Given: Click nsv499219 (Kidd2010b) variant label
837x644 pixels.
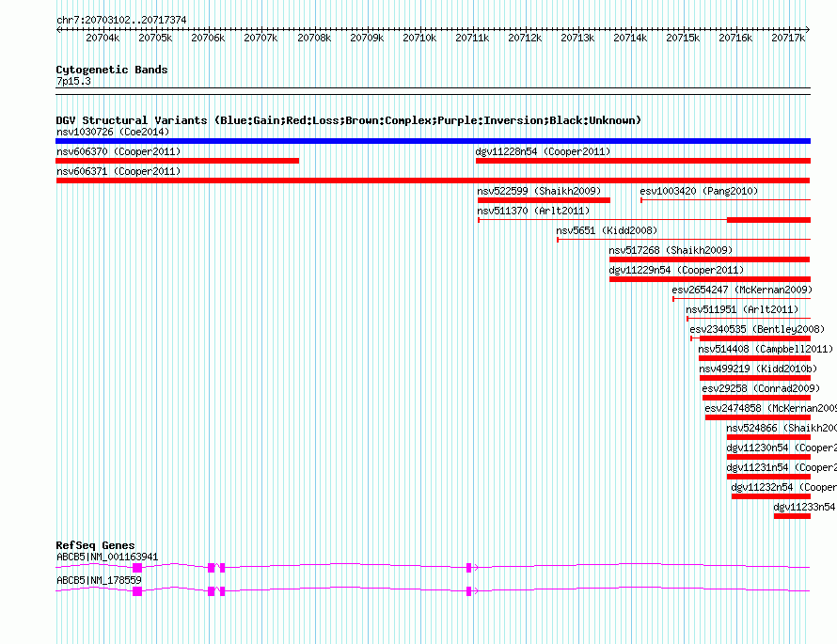Looking at the screenshot, I should click(758, 369).
